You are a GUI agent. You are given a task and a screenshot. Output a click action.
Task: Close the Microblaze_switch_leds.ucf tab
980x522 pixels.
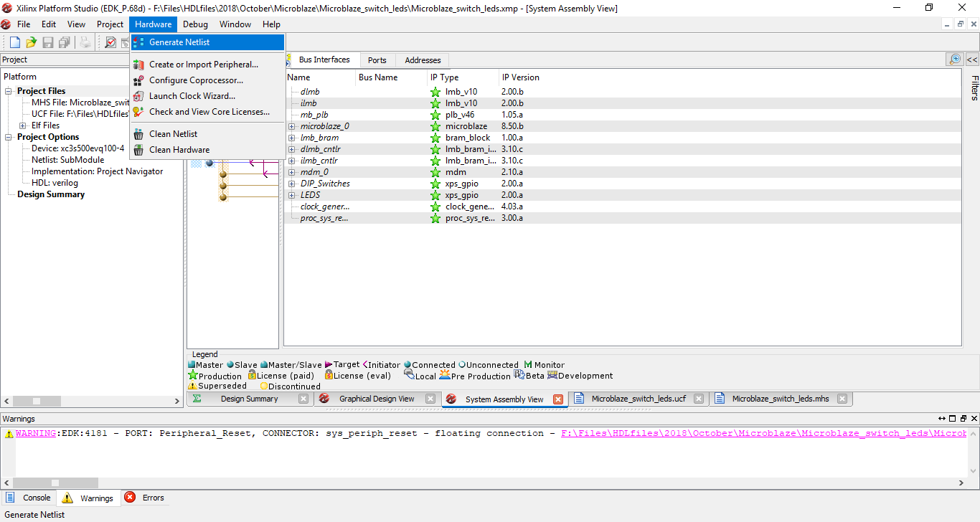tap(699, 399)
